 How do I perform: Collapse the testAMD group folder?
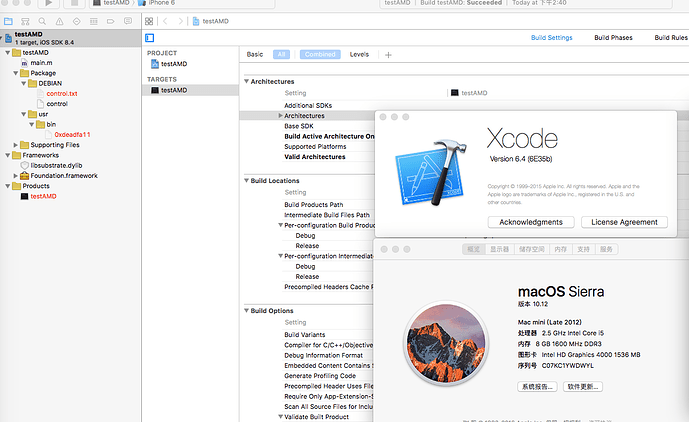7,52
